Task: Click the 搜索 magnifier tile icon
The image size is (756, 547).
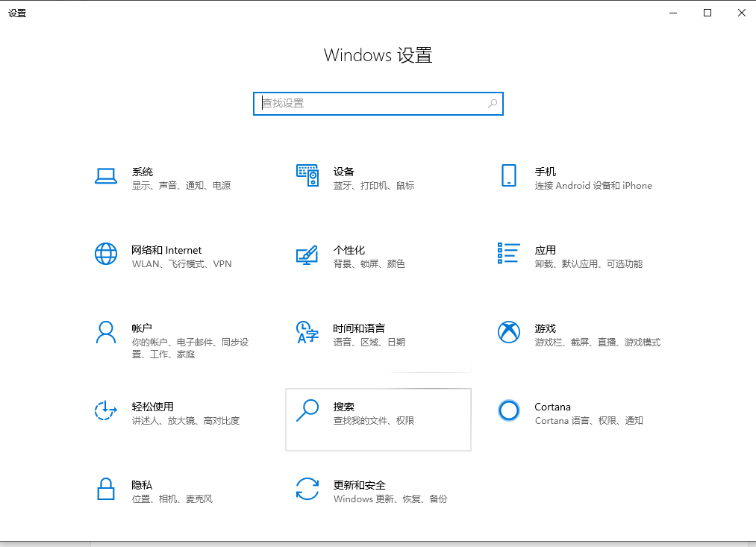Action: pyautogui.click(x=307, y=411)
